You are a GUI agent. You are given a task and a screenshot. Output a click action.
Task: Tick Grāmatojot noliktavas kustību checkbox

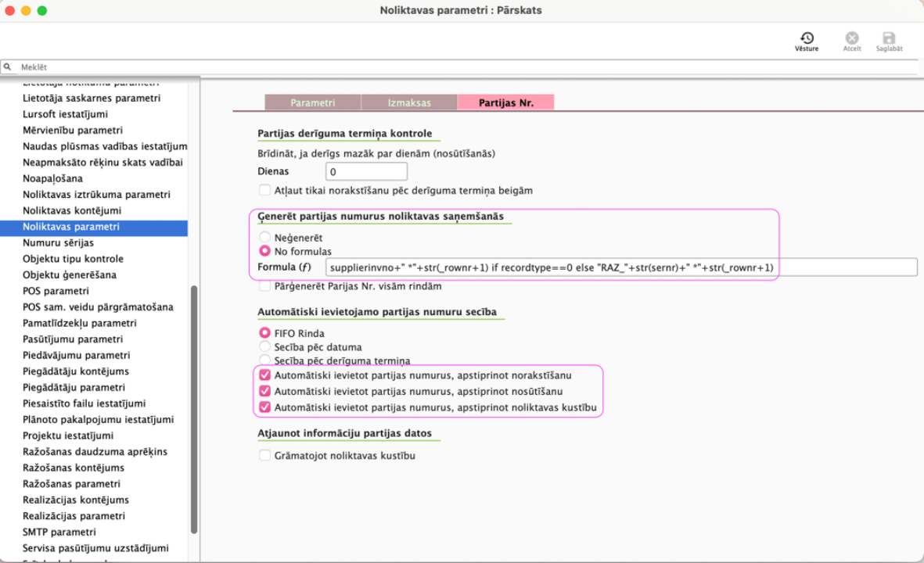tap(265, 455)
